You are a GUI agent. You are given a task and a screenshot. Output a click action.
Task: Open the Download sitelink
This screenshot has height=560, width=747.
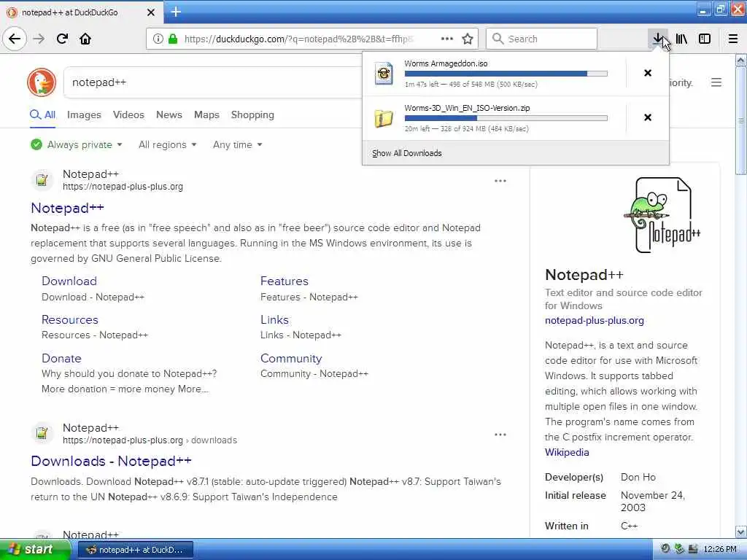(x=69, y=281)
